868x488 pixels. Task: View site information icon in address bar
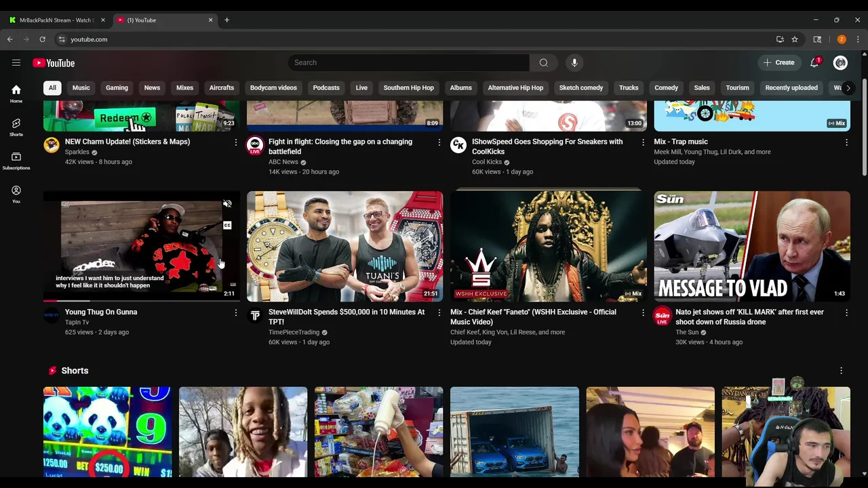click(62, 39)
